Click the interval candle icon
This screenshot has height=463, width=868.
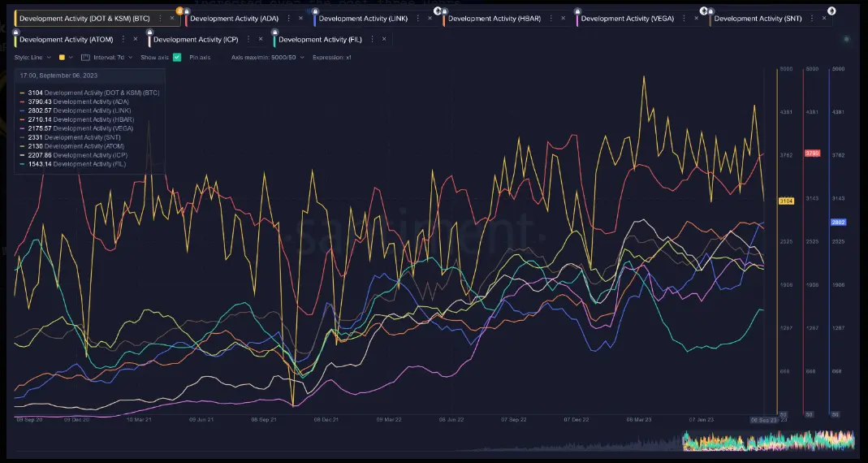(x=85, y=57)
